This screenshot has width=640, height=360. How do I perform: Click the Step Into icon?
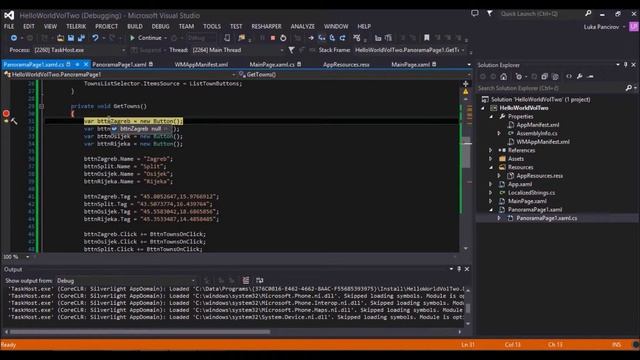click(x=322, y=38)
